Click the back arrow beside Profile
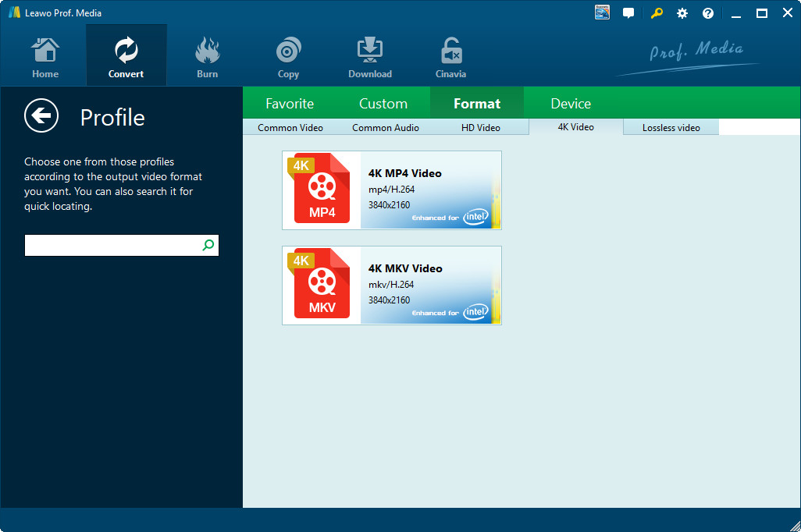801x532 pixels. [41, 117]
